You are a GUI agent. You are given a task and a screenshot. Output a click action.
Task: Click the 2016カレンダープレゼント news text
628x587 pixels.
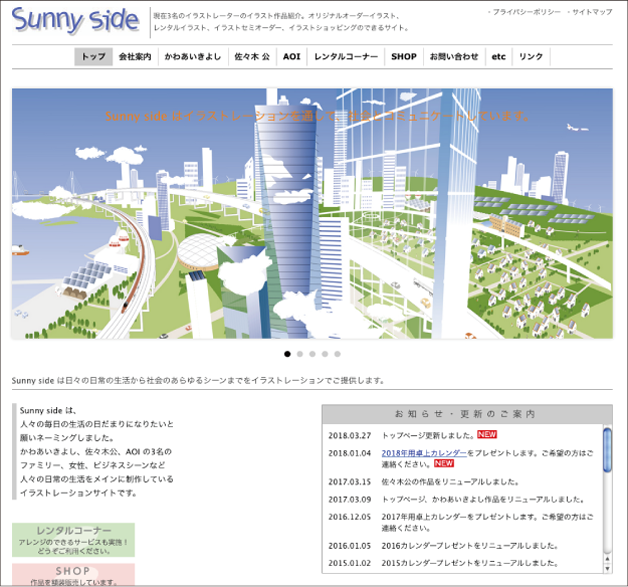(470, 546)
